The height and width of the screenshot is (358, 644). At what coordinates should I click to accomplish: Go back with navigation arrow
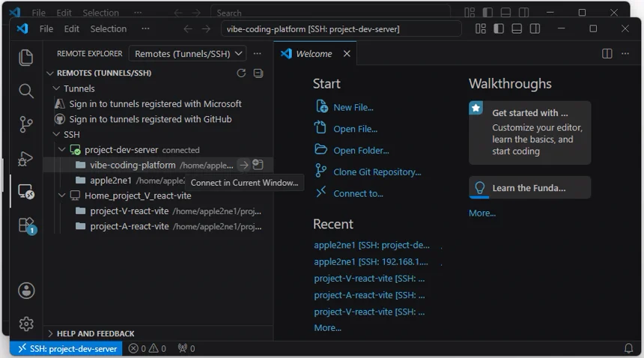(x=188, y=28)
